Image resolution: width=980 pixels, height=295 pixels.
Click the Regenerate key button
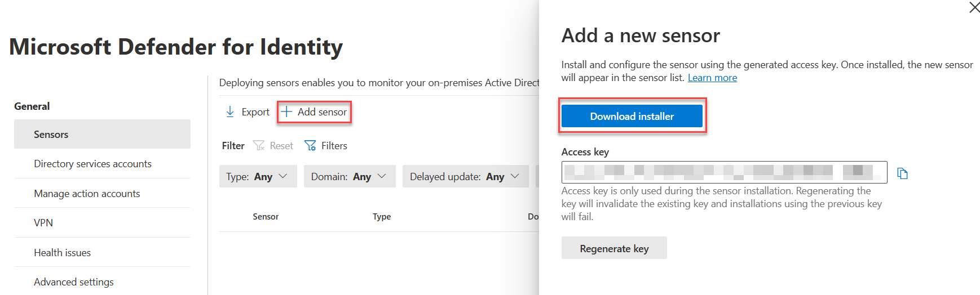click(x=614, y=248)
